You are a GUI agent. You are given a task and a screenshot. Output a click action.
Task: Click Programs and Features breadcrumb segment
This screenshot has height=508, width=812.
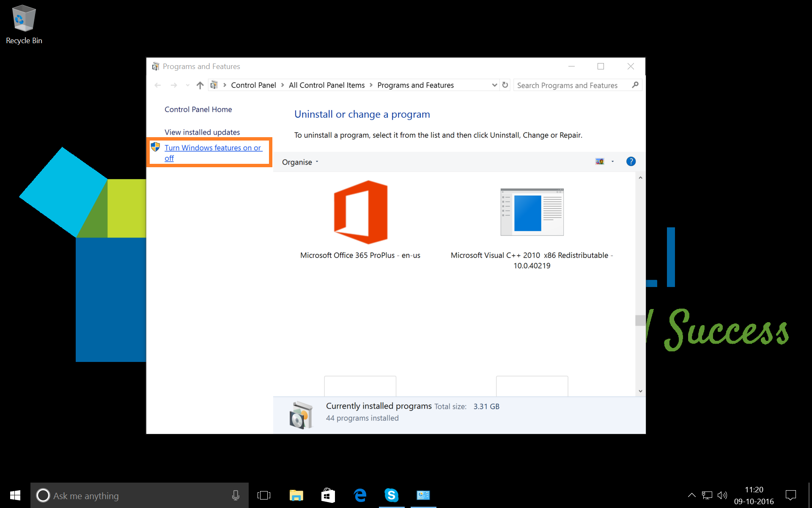pyautogui.click(x=415, y=85)
